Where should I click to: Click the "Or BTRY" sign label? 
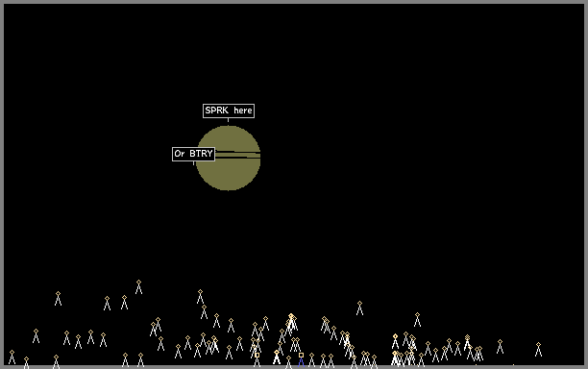coord(193,154)
